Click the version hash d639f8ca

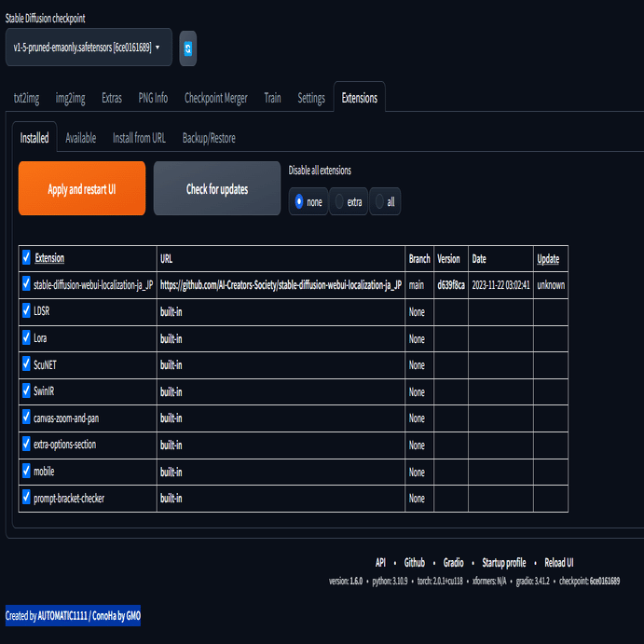click(x=451, y=285)
